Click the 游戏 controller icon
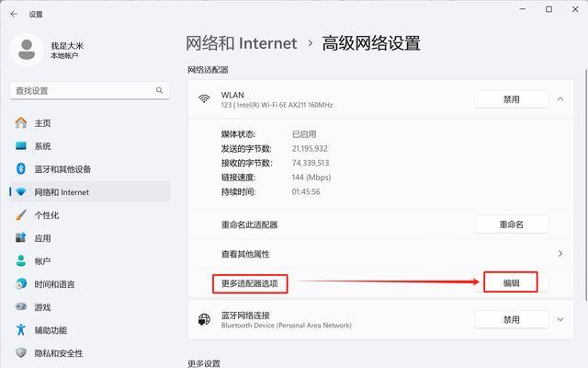This screenshot has height=368, width=588. [21, 306]
